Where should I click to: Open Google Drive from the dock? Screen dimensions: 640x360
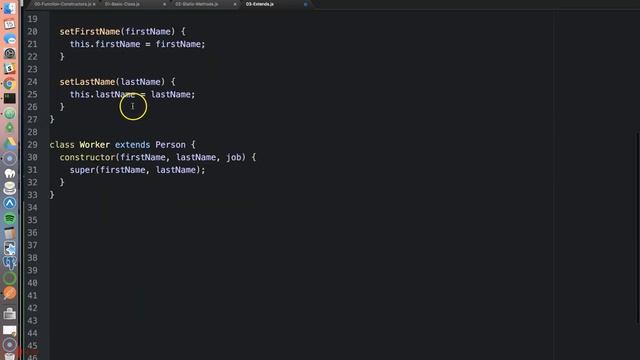[9, 144]
